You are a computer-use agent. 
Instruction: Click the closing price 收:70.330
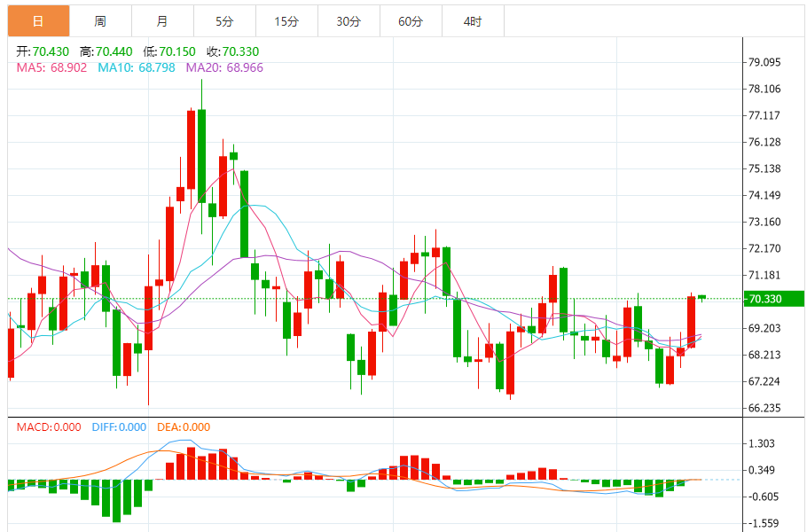point(232,51)
